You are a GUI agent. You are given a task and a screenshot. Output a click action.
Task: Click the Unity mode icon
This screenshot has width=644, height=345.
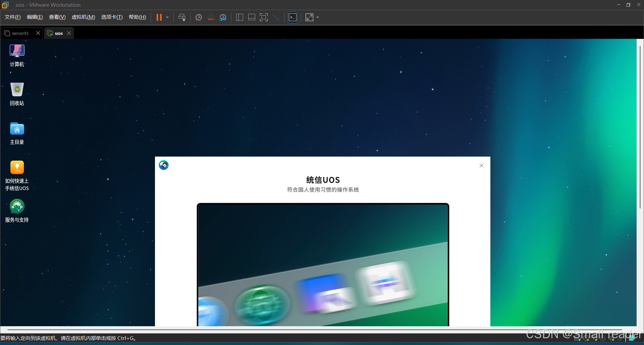coord(276,17)
